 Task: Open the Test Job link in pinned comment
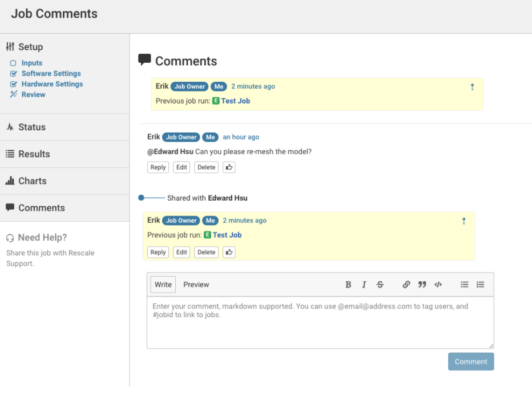pos(235,101)
